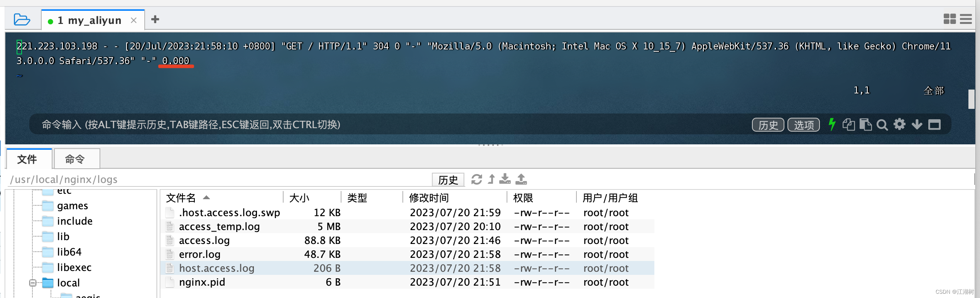Collapse the local folder node
This screenshot has width=980, height=298.
pyautogui.click(x=33, y=283)
